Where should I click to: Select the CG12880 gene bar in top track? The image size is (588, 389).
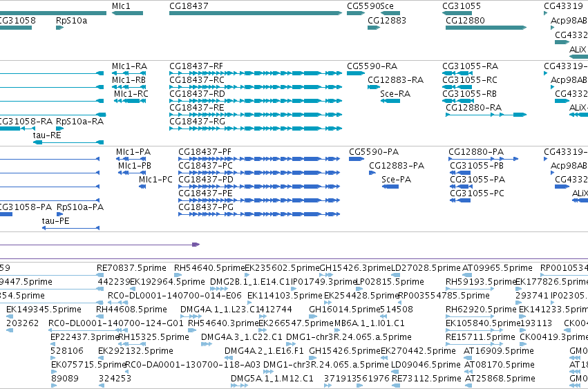[486, 28]
